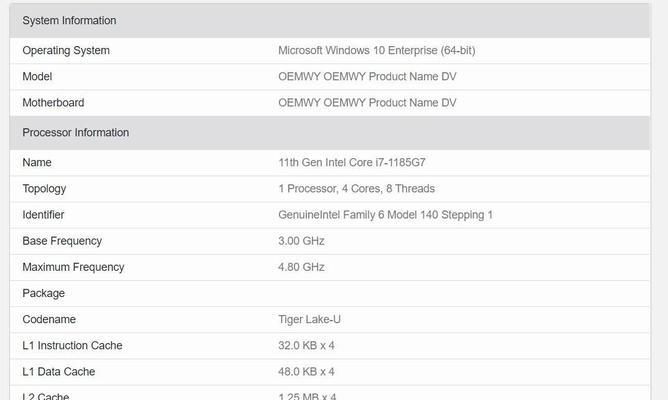Click the 3.00 GHz value
Screen dimensions: 668x400
301,241
